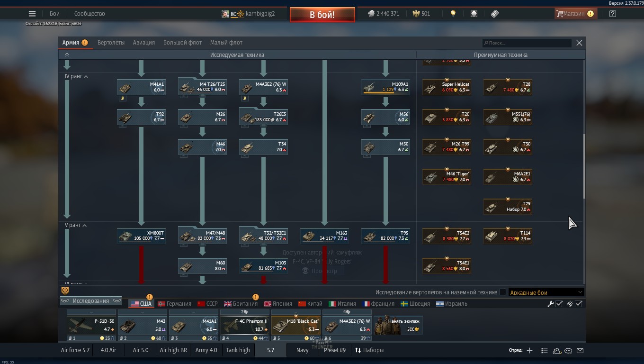644x364 pixels.
Task: Select the M26 tank card
Action: [x=202, y=117]
